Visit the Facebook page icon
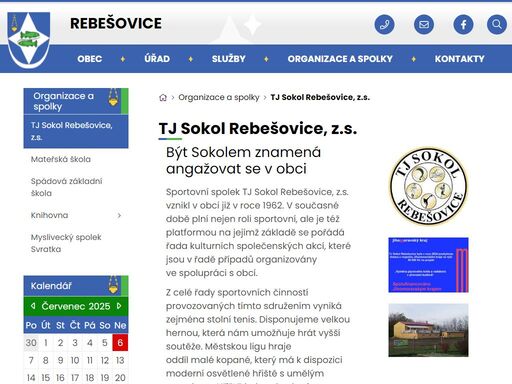This screenshot has width=512, height=384. (x=463, y=24)
